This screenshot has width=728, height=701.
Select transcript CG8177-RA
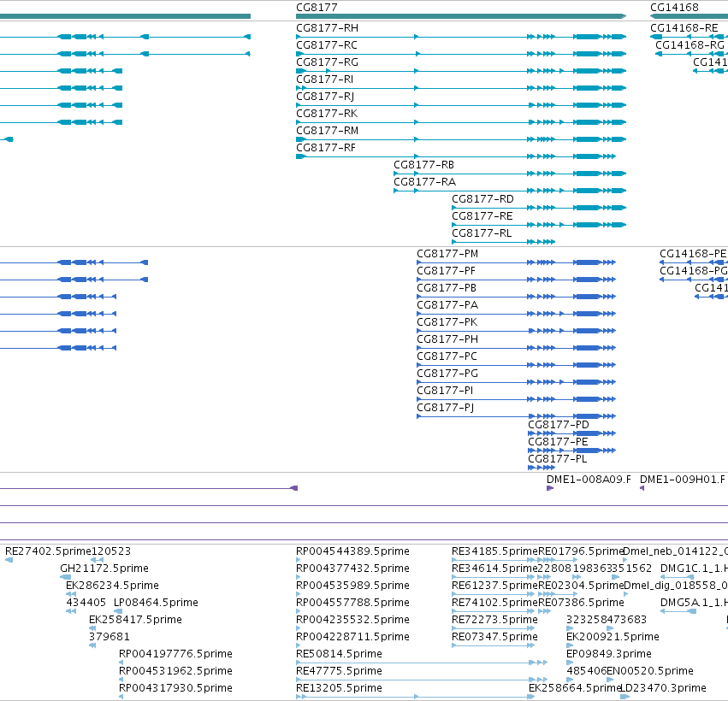(x=424, y=182)
